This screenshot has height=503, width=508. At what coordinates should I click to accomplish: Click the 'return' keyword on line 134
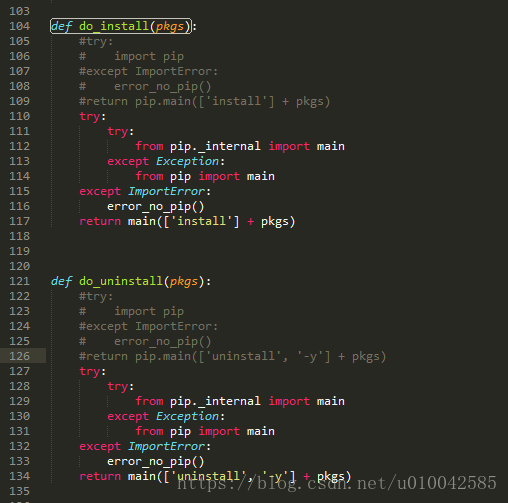[x=100, y=476]
